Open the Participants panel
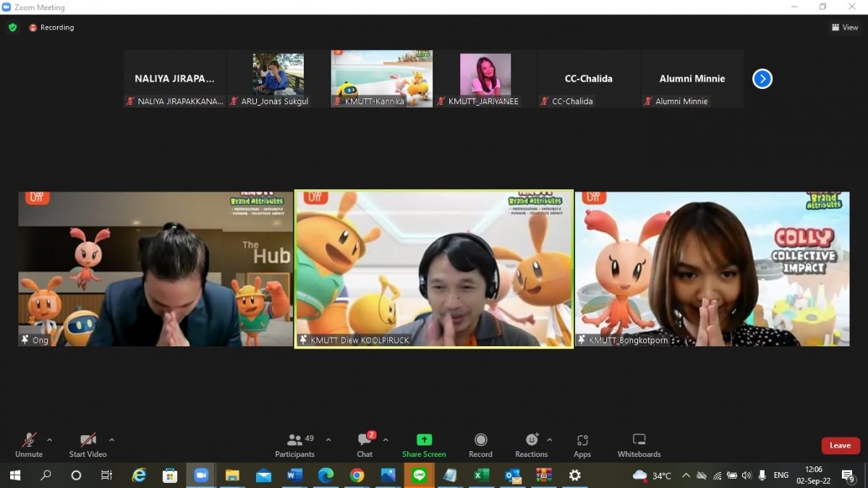 coord(295,445)
